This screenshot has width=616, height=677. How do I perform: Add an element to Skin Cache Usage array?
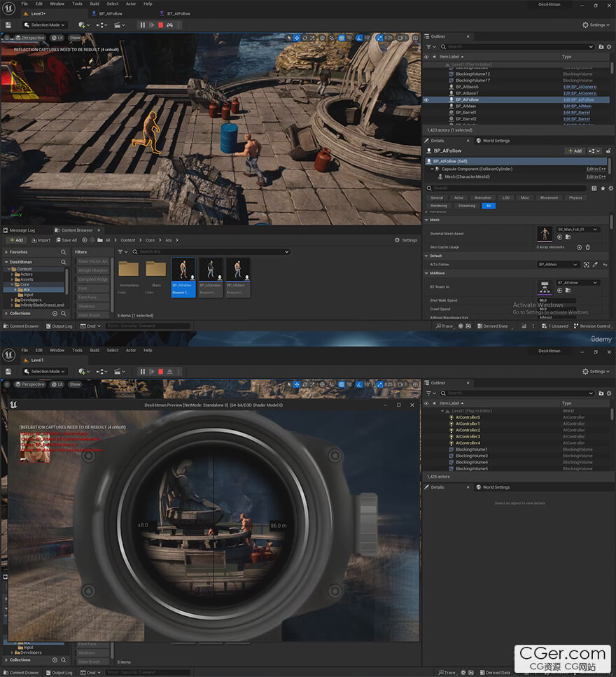[580, 247]
